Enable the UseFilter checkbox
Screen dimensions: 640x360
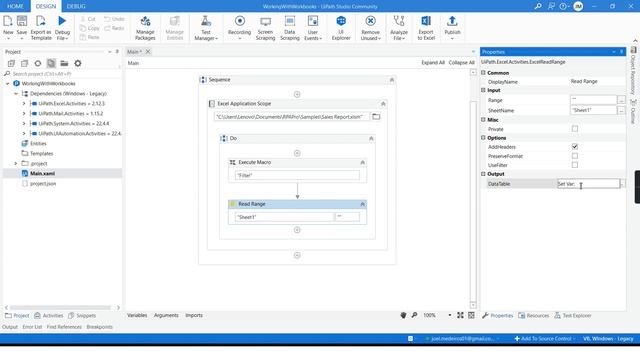(575, 165)
